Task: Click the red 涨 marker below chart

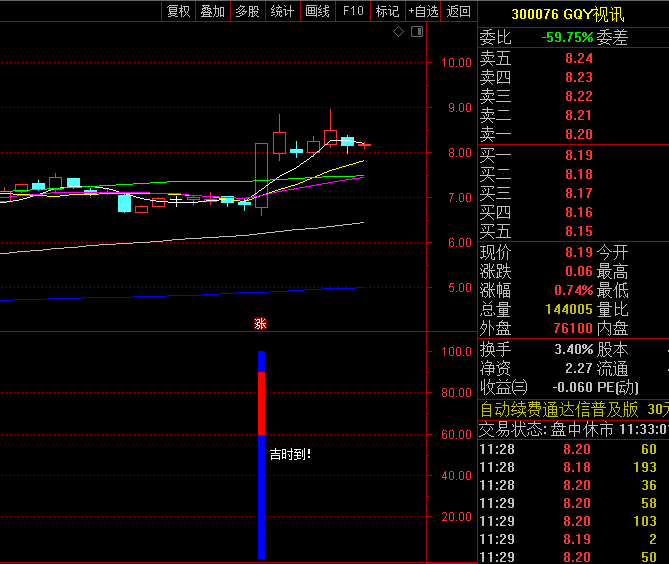Action: click(x=260, y=324)
